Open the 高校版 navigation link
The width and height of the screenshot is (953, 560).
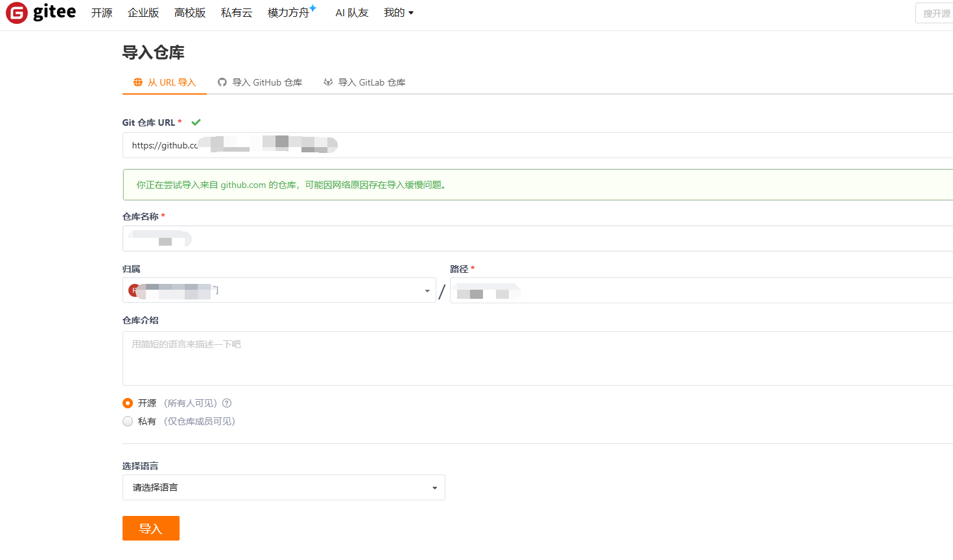coord(190,13)
